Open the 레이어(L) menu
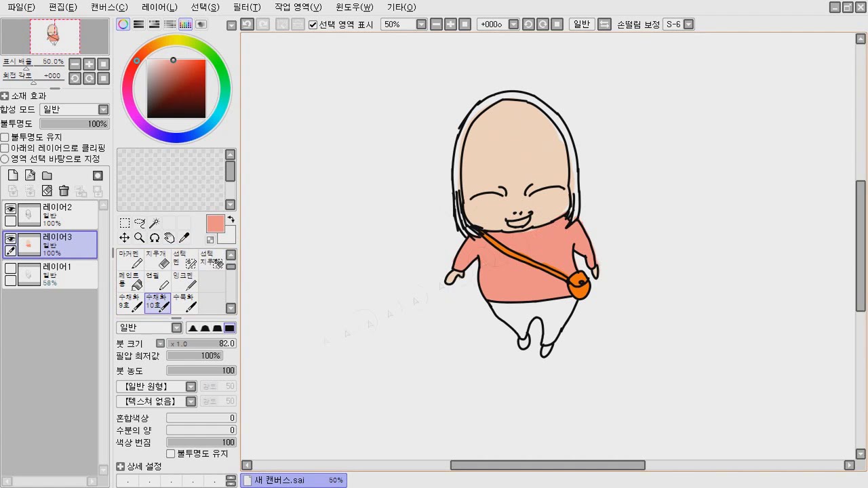Image resolution: width=868 pixels, height=488 pixels. (x=159, y=7)
